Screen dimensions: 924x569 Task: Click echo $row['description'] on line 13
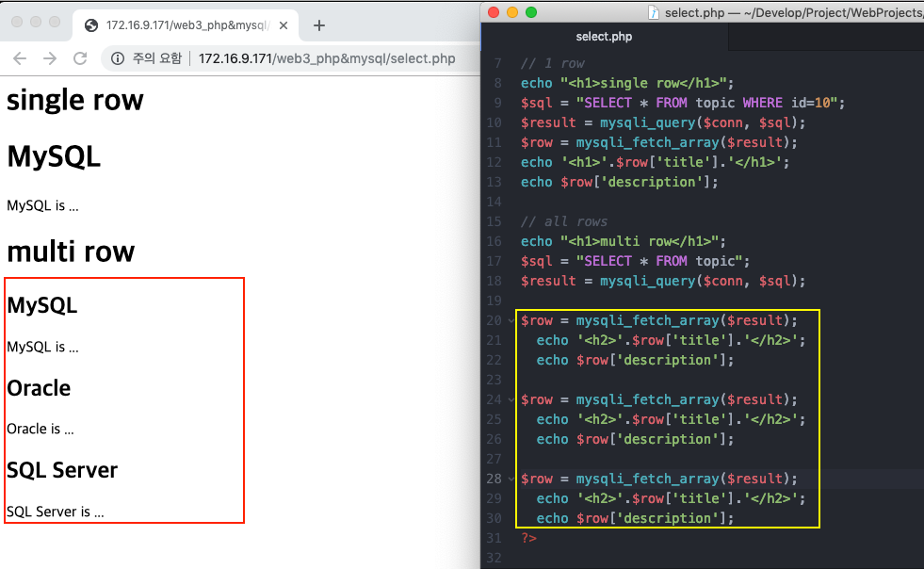[x=620, y=182]
